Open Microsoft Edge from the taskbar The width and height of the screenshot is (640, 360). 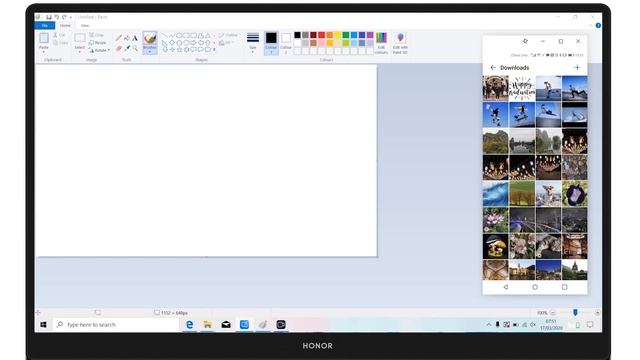[x=189, y=324]
